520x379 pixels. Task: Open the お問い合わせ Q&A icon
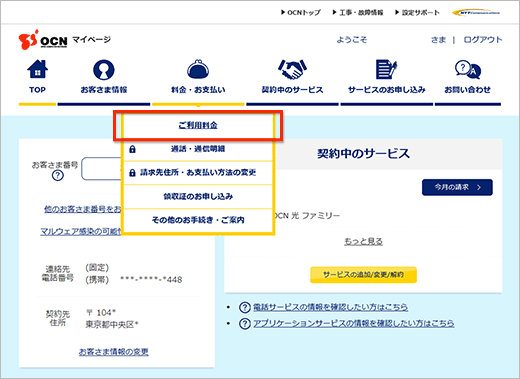pyautogui.click(x=468, y=69)
